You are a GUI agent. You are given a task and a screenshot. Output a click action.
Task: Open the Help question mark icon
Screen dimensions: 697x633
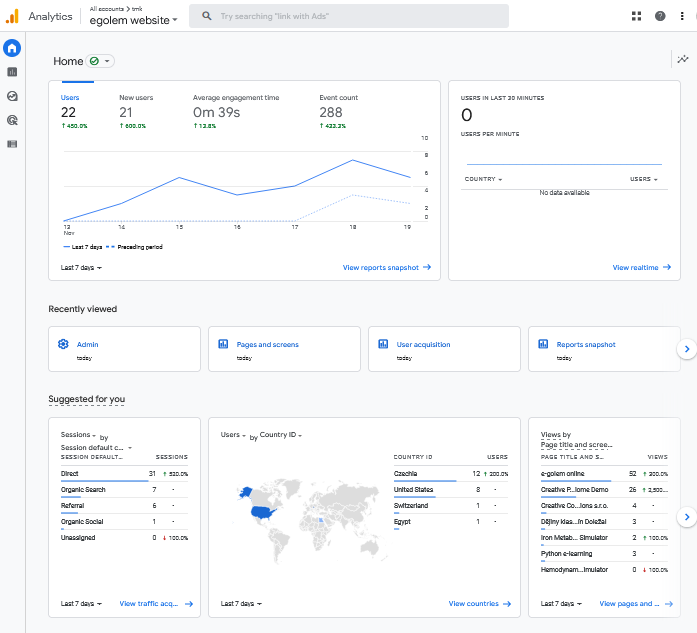pos(660,16)
